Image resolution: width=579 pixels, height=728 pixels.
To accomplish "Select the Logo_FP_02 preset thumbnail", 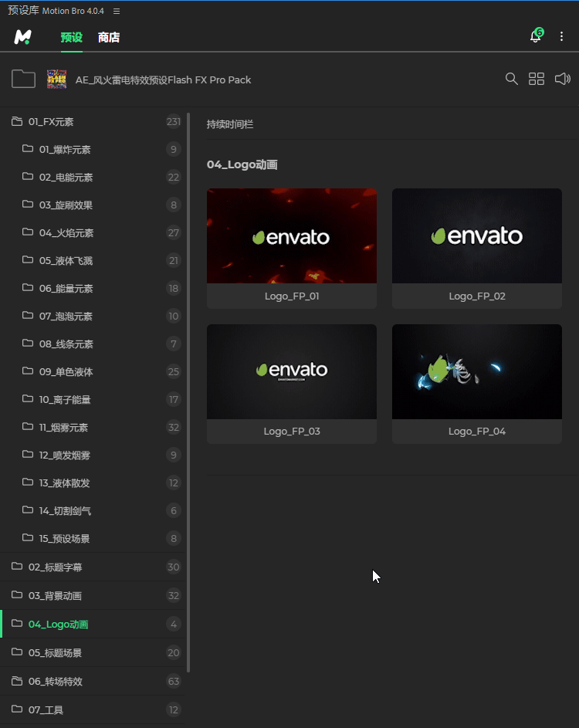I will pos(477,236).
